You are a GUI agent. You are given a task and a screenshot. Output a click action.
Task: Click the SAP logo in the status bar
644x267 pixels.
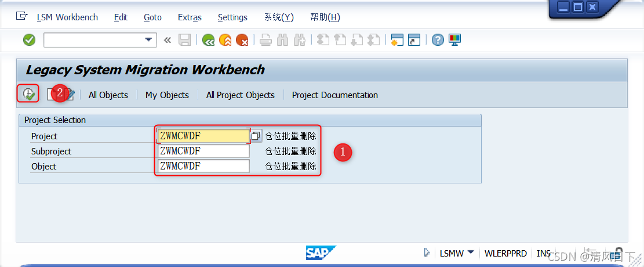pos(321,252)
